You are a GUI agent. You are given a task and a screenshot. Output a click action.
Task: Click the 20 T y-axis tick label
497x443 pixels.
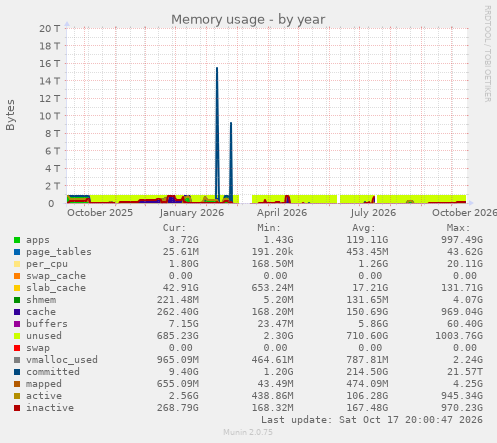(x=49, y=29)
